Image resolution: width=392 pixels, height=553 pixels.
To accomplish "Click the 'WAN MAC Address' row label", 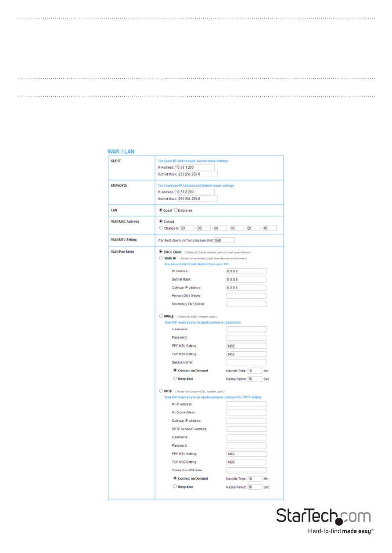I will [125, 221].
